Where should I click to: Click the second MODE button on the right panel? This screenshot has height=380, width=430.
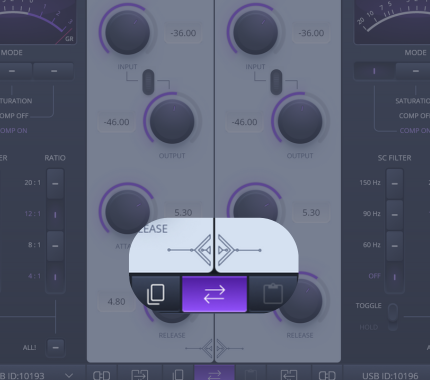coord(413,71)
